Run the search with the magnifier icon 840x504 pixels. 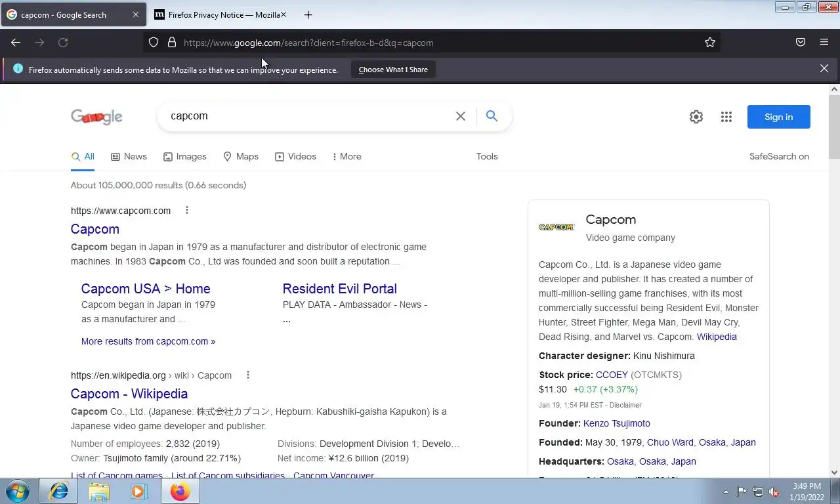pos(492,116)
